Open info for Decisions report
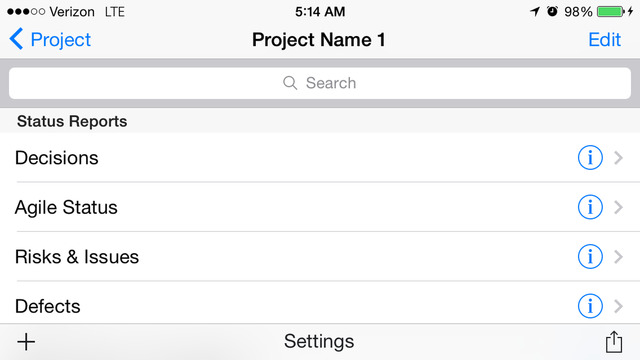Image resolution: width=640 pixels, height=360 pixels. (x=590, y=158)
